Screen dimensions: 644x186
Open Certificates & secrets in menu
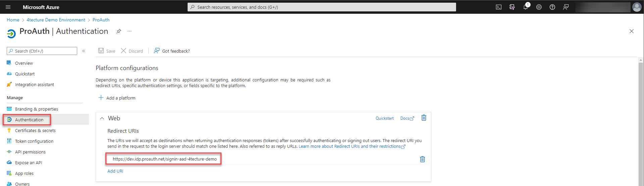coord(35,131)
